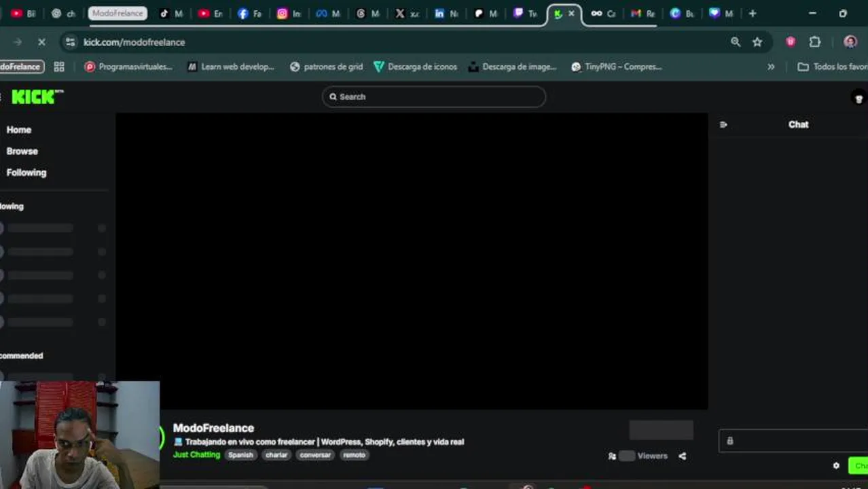Switch to the Instagram tab

289,14
